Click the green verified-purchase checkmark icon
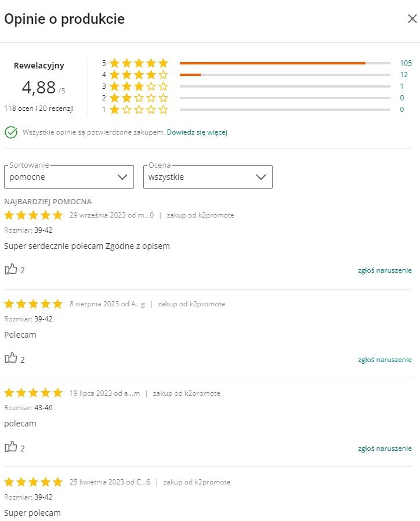The image size is (420, 521). click(10, 132)
